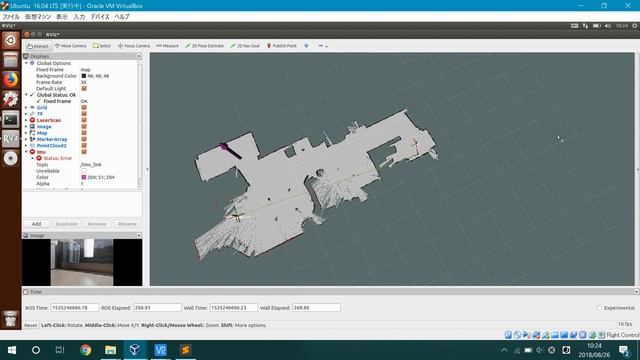Enable the Unreliable checkbox under Imu
Screen dimensions: 640x360
84,171
